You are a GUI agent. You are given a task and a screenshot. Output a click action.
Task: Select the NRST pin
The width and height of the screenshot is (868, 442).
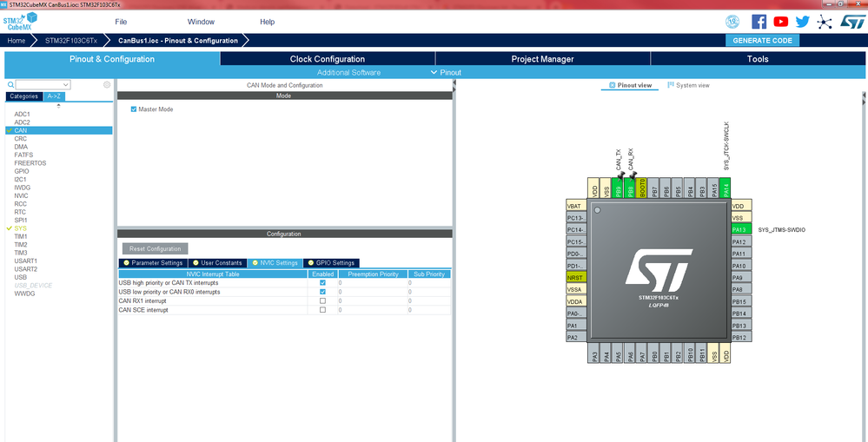tap(576, 277)
